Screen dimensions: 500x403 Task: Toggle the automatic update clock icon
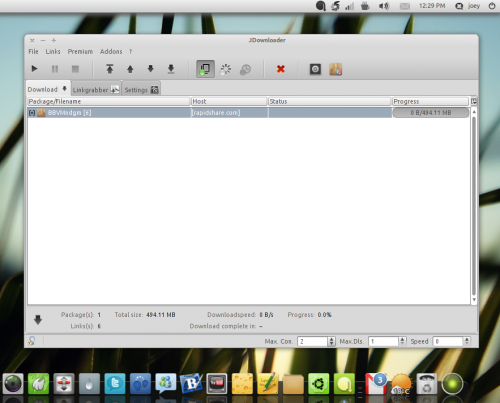point(246,69)
